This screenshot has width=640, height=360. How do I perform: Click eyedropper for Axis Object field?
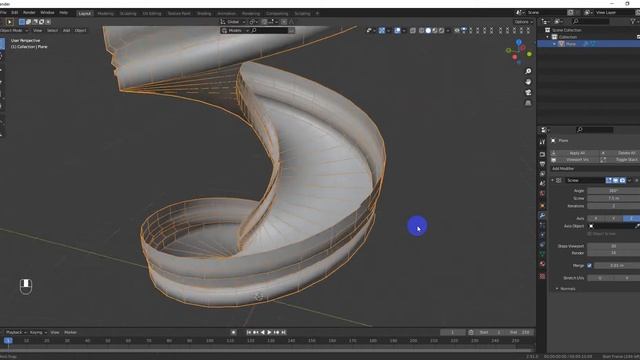[x=637, y=226]
